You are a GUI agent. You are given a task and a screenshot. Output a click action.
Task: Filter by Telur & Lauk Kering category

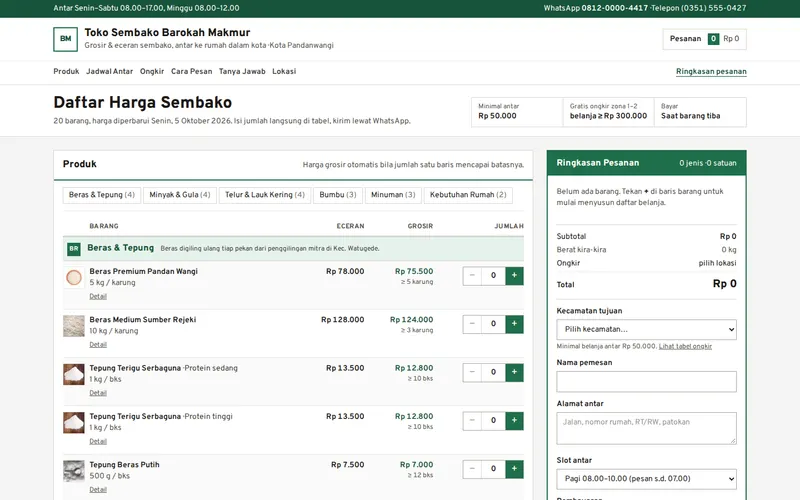265,195
